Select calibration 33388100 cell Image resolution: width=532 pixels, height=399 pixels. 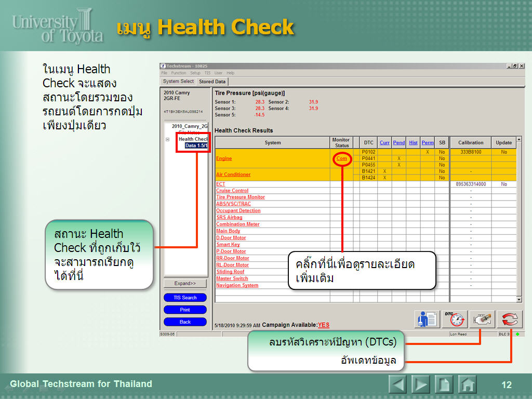click(x=471, y=152)
